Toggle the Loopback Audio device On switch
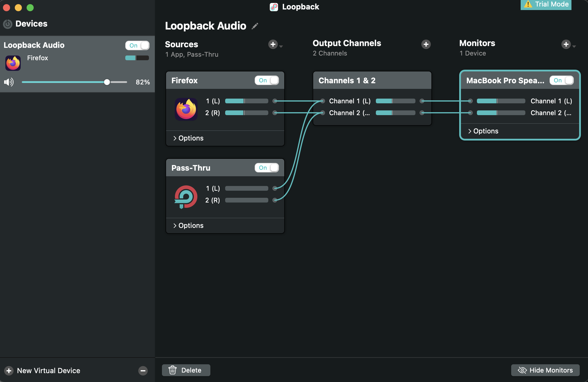The height and width of the screenshot is (382, 588). (137, 45)
